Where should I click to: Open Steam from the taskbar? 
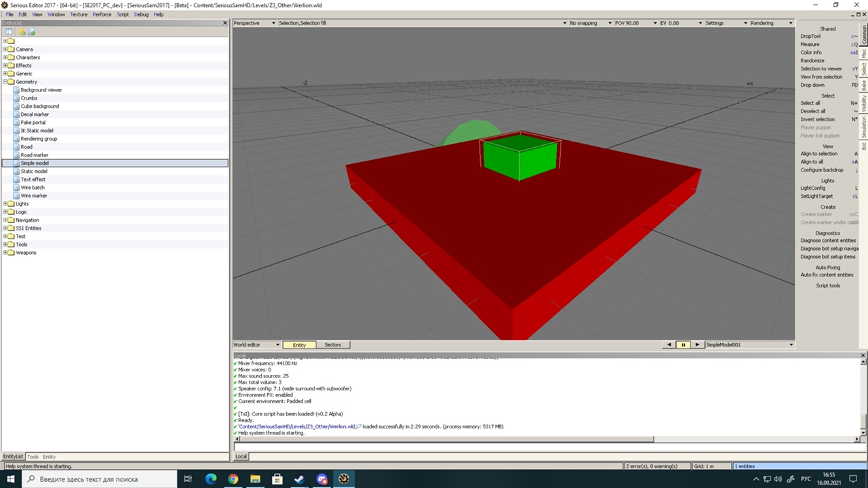(x=299, y=479)
